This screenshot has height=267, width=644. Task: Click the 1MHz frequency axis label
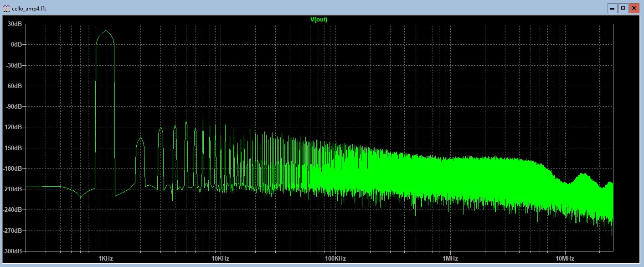point(450,258)
